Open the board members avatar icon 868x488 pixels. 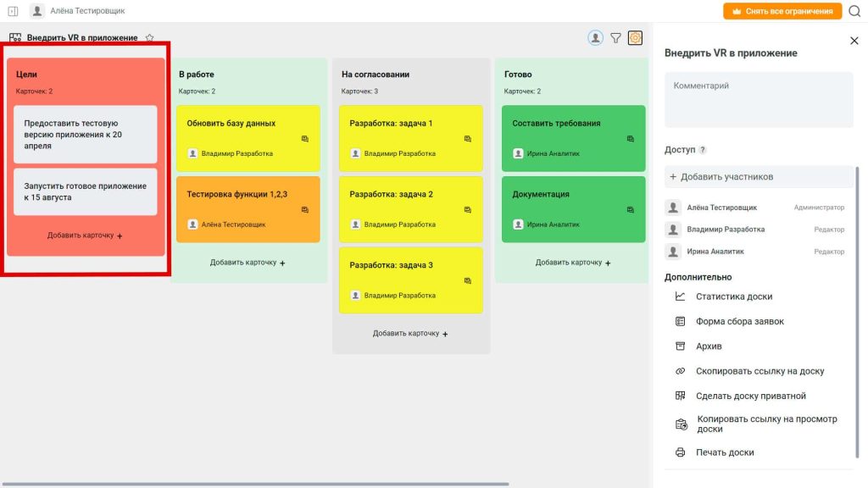595,37
